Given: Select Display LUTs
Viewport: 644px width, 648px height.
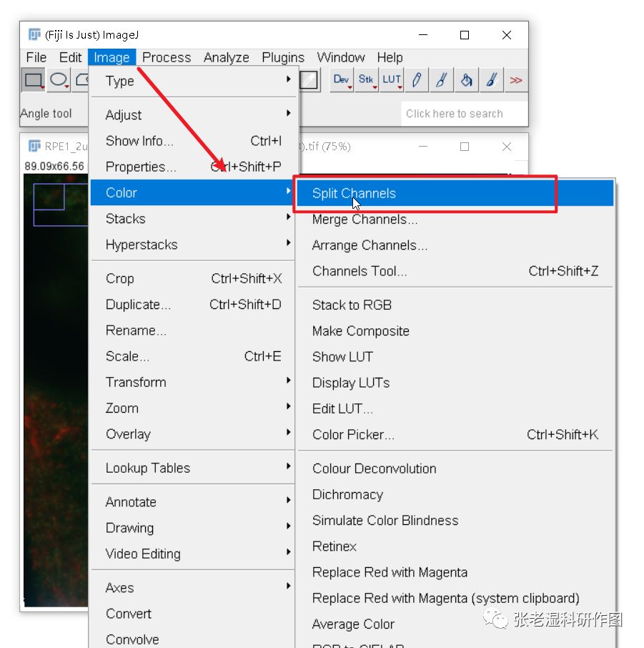Looking at the screenshot, I should tap(455, 382).
